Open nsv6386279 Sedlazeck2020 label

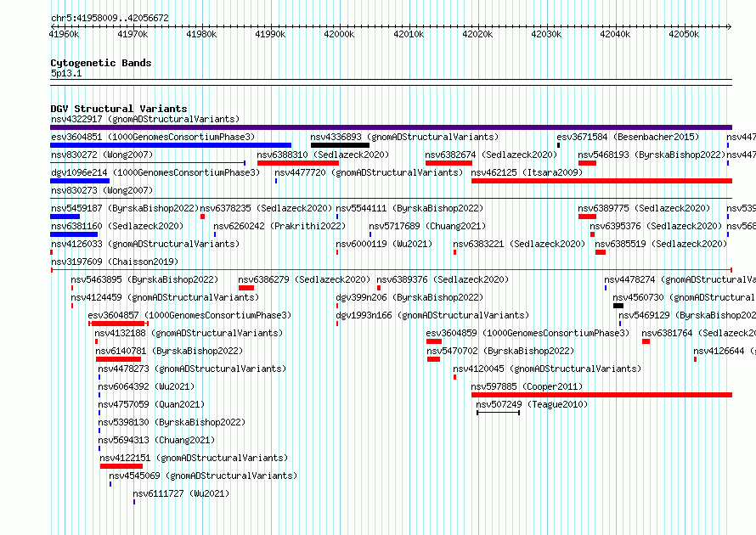pos(304,279)
